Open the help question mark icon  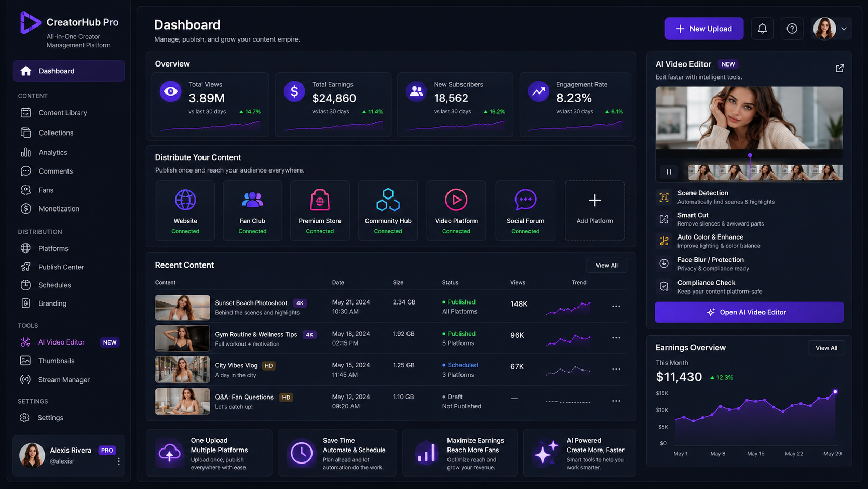coord(792,29)
